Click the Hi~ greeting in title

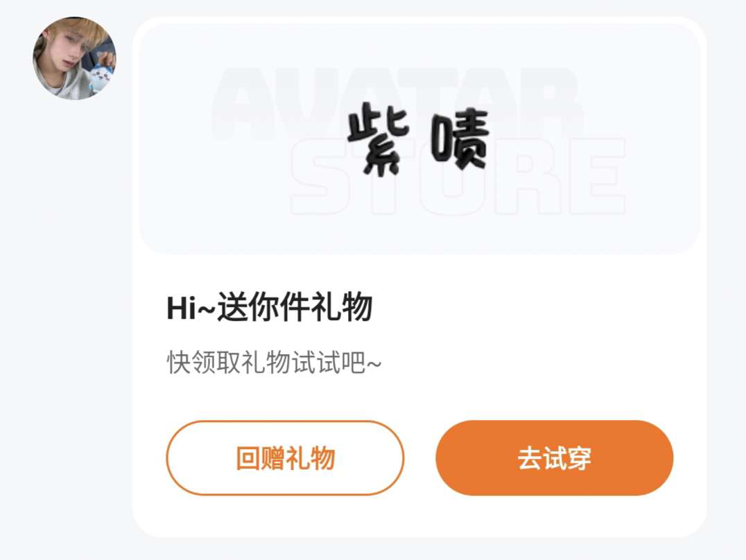pos(191,308)
